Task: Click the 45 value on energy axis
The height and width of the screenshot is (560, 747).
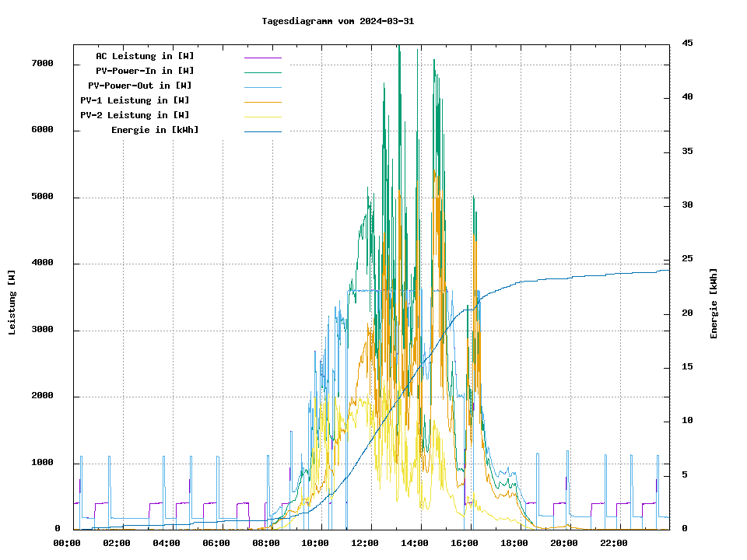Action: (x=687, y=43)
